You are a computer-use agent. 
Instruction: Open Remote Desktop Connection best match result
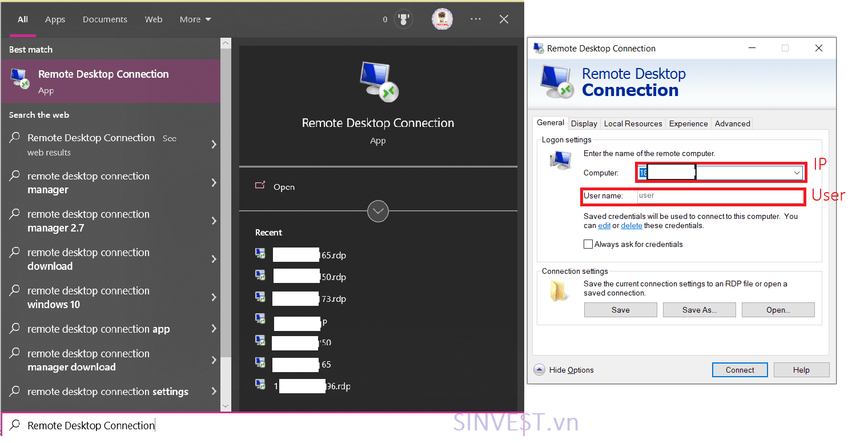(110, 81)
